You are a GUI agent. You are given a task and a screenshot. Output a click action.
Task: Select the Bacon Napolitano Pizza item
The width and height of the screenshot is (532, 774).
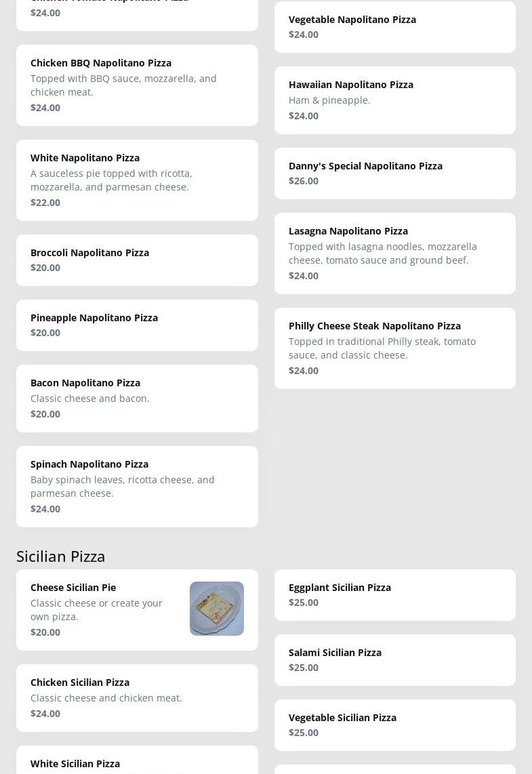(137, 399)
